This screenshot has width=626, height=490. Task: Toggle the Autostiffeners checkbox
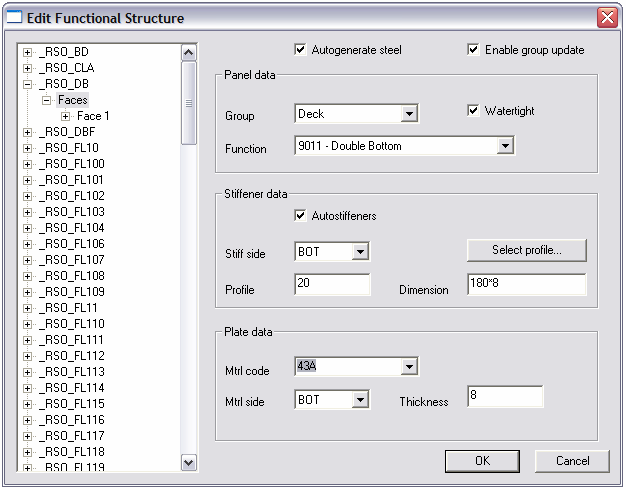(300, 216)
